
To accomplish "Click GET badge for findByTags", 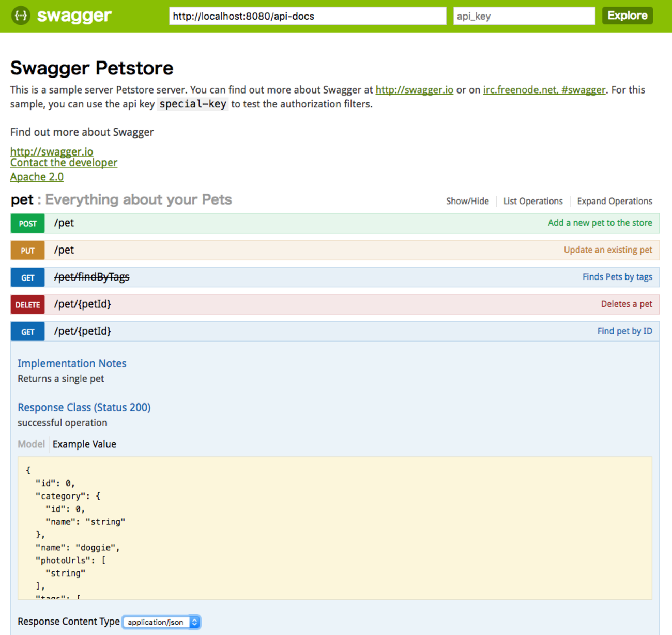I will (x=27, y=277).
